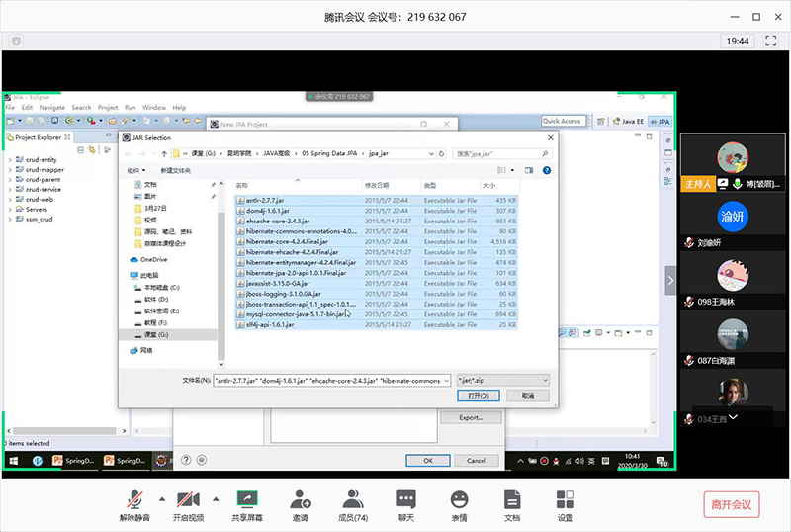Expand audio options arrow beside microphone
791x532 pixels.
[161, 498]
